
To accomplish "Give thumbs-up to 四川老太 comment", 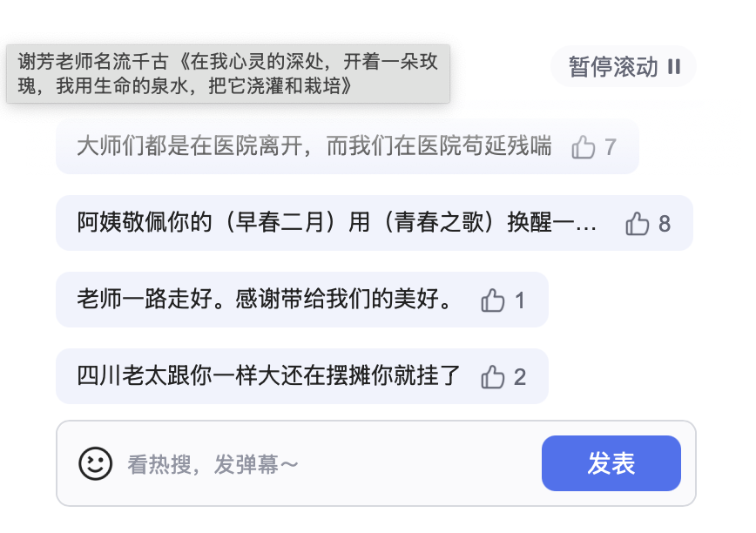I will pos(492,377).
